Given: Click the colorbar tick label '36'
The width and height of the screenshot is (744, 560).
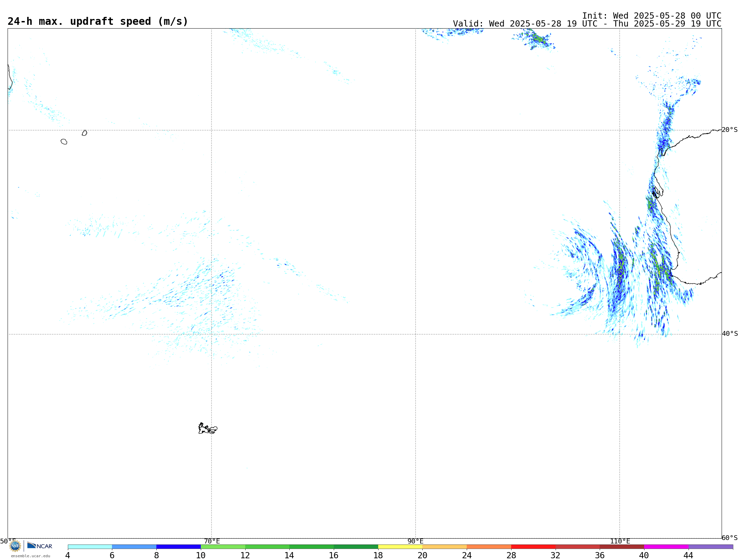Looking at the screenshot, I should click(600, 556).
